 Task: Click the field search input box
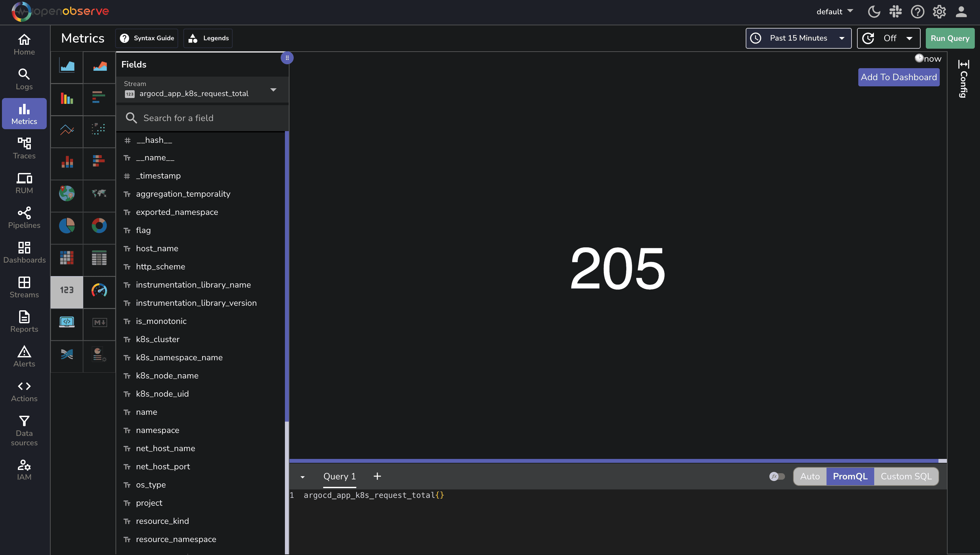tap(202, 118)
